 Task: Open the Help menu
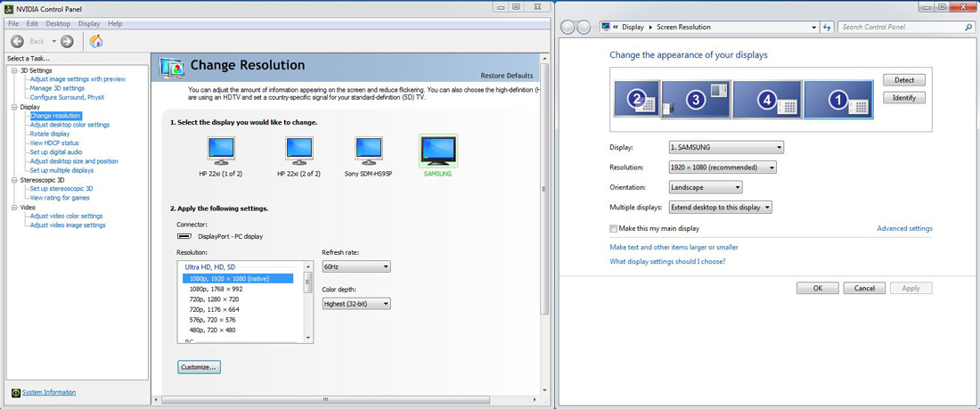[x=115, y=24]
